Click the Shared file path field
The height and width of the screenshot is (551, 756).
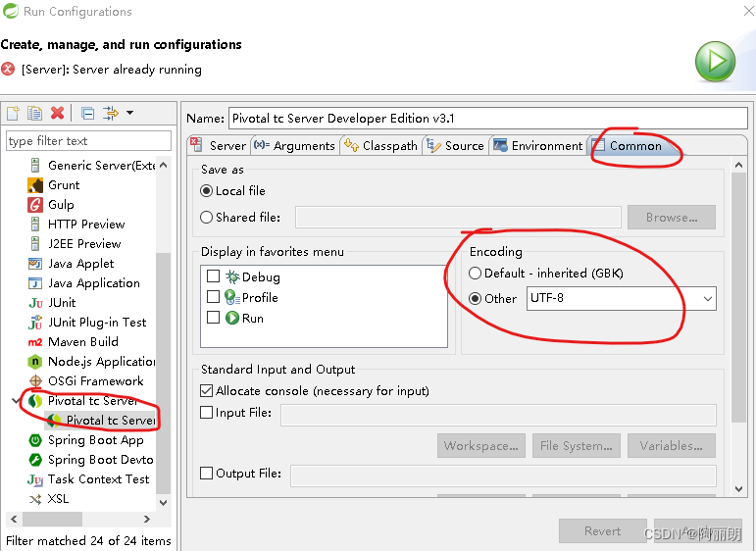pos(458,218)
